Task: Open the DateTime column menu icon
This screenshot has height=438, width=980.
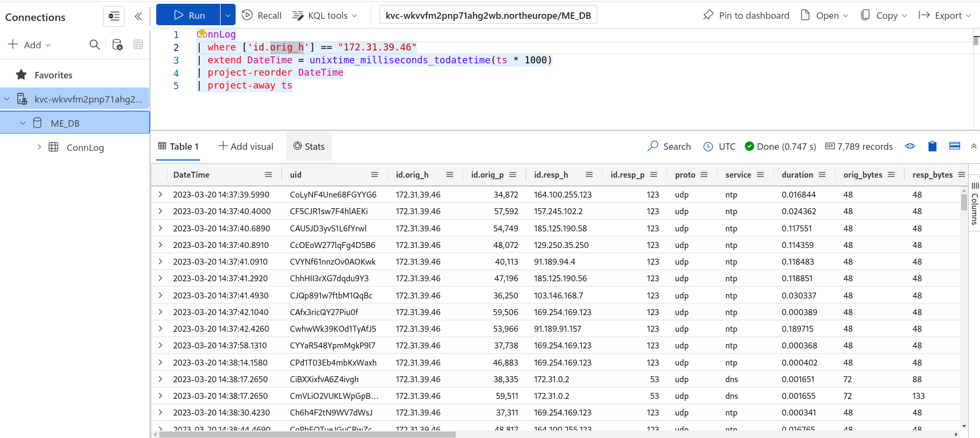Action: pyautogui.click(x=268, y=174)
